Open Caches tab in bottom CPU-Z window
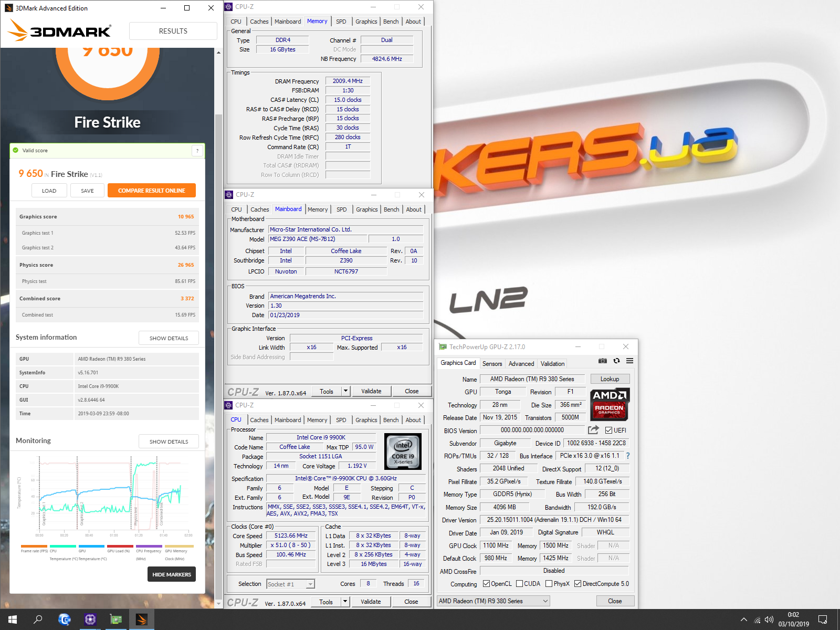This screenshot has width=840, height=630. coord(259,420)
